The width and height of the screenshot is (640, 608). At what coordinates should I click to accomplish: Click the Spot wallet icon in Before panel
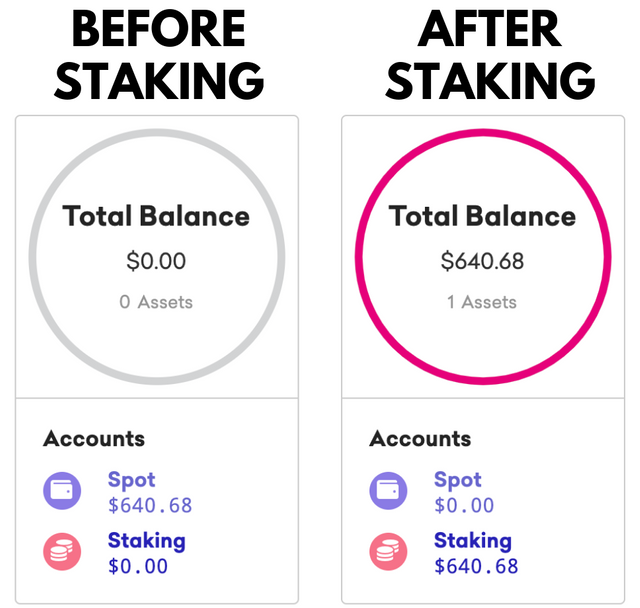click(x=62, y=490)
